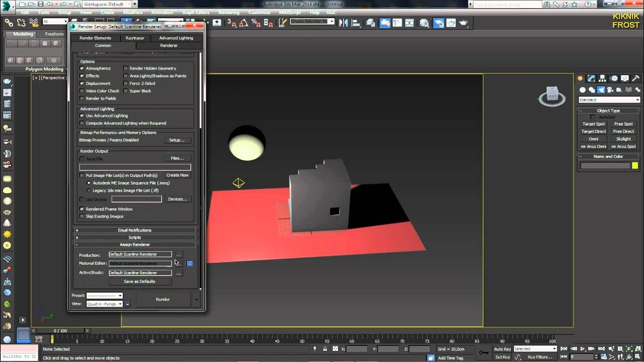Open the Modify panel icon
Viewport: 644px width, 362px height.
pyautogui.click(x=591, y=78)
